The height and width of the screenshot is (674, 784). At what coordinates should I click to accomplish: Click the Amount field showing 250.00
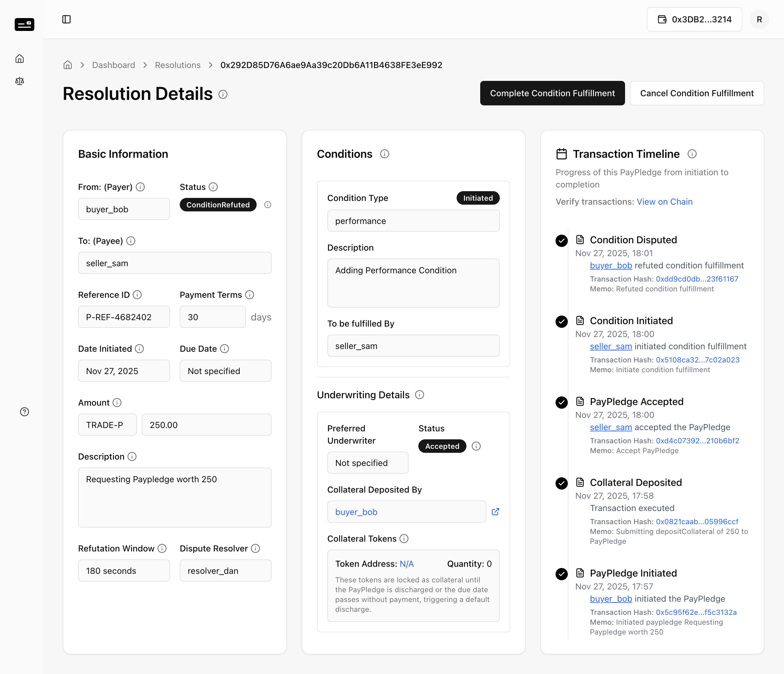pos(207,425)
